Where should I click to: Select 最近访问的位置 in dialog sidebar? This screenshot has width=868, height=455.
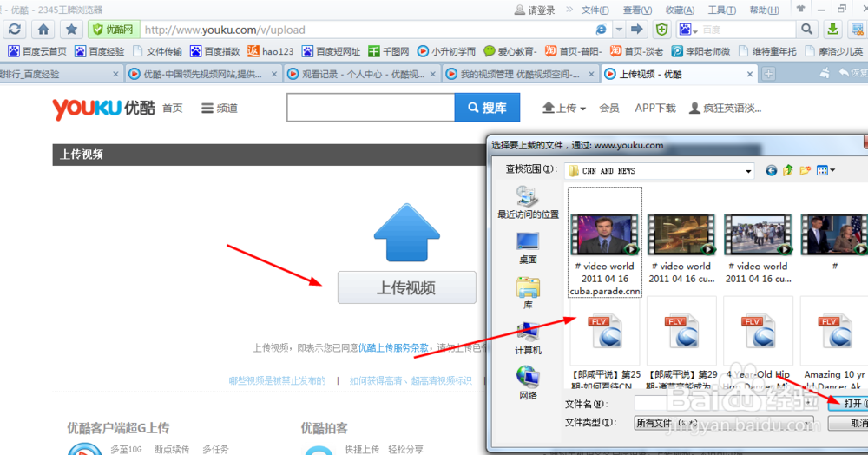528,202
